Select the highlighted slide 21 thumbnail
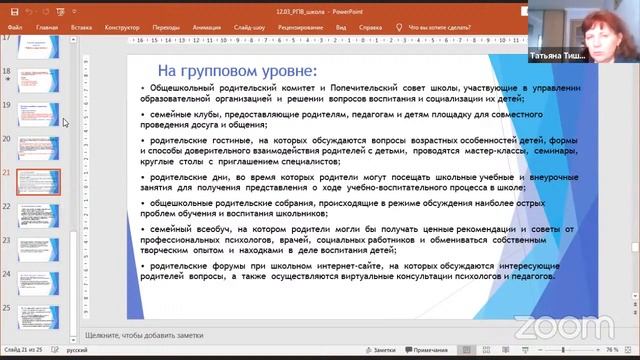 click(38, 182)
